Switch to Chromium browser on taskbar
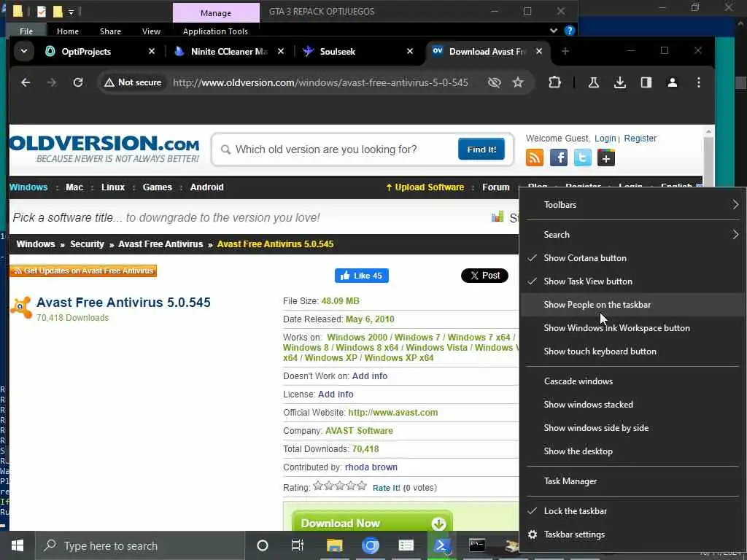The image size is (747, 560). point(370,545)
